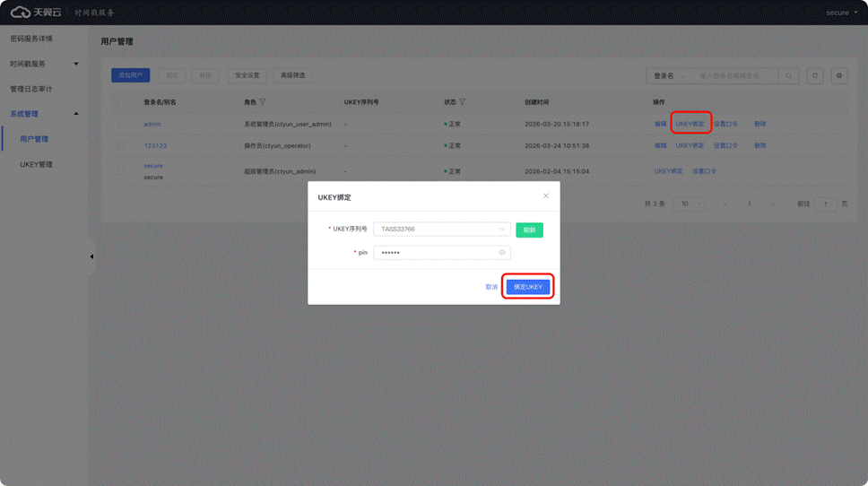Open the 登录名 search type dropdown
The width and height of the screenshot is (868, 486).
(x=669, y=76)
